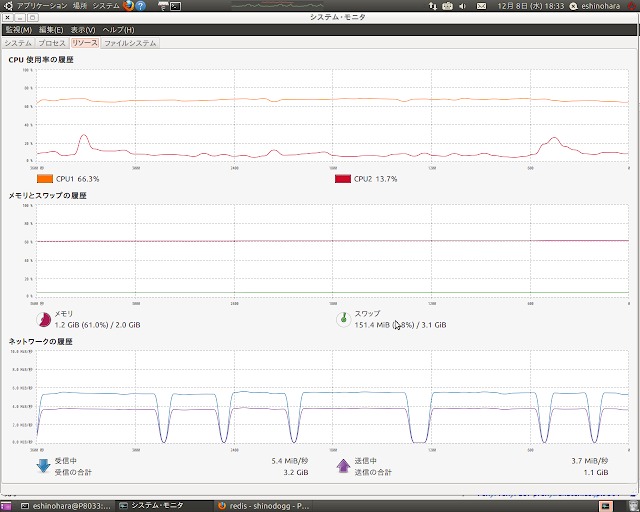Click the 1.1 GiB total sent value
This screenshot has width=640, height=512.
click(596, 472)
